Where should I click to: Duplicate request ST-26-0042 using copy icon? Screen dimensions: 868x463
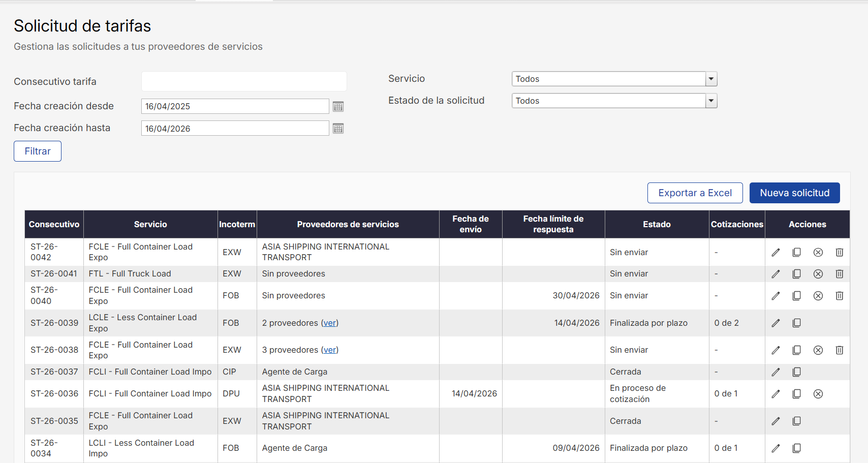click(797, 252)
